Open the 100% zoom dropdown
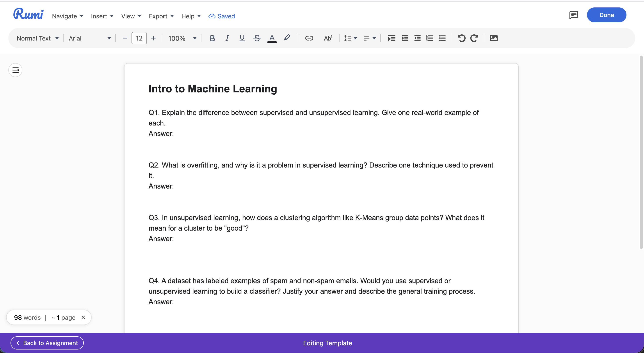Viewport: 644px width, 353px height. (x=182, y=38)
